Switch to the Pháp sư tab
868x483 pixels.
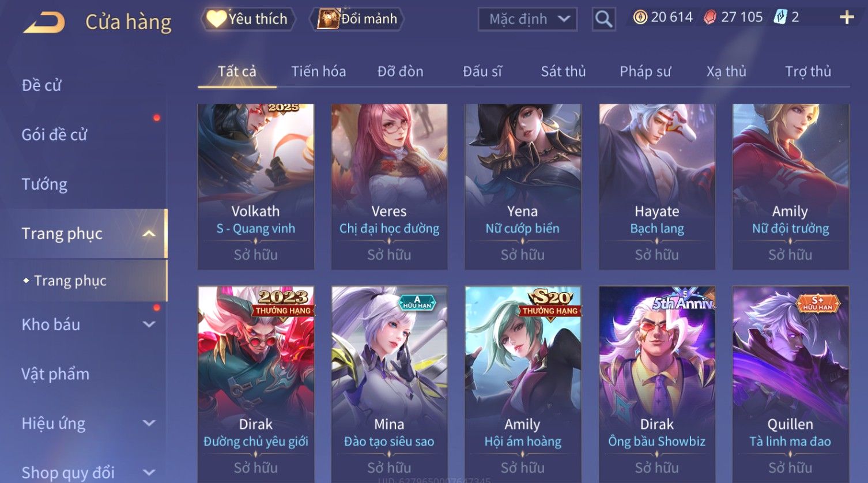(x=645, y=71)
